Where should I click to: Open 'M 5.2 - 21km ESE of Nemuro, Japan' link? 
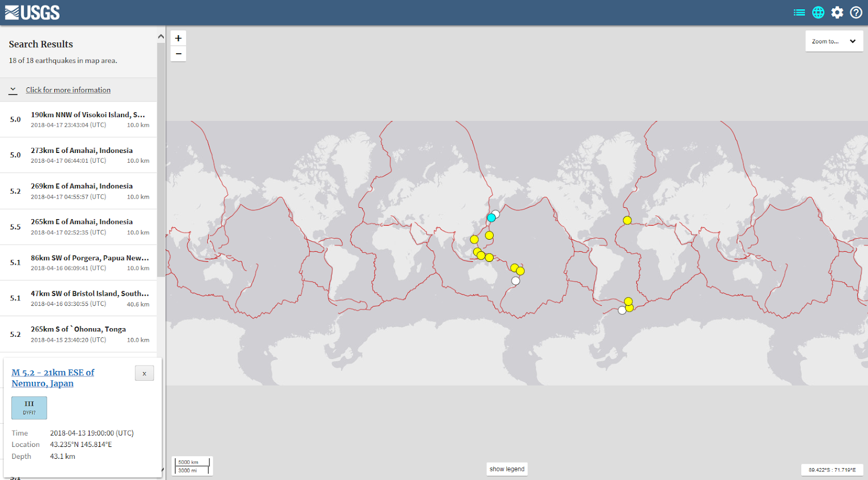(x=53, y=378)
